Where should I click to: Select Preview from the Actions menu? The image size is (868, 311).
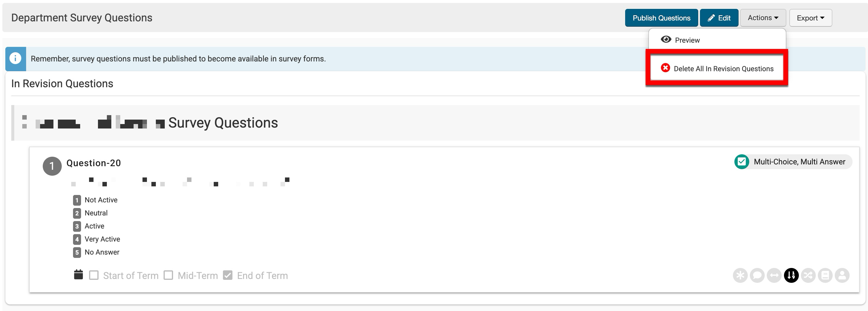coord(687,40)
